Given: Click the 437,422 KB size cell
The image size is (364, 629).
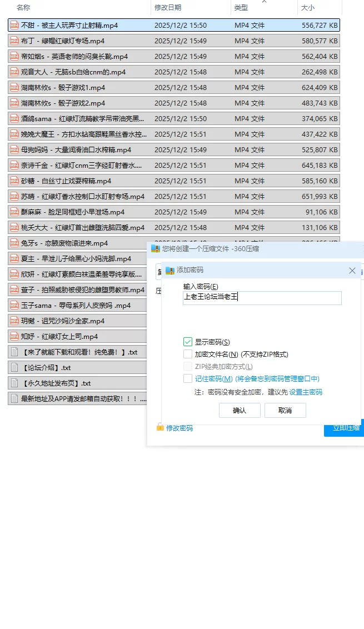Looking at the screenshot, I should coord(320,134).
